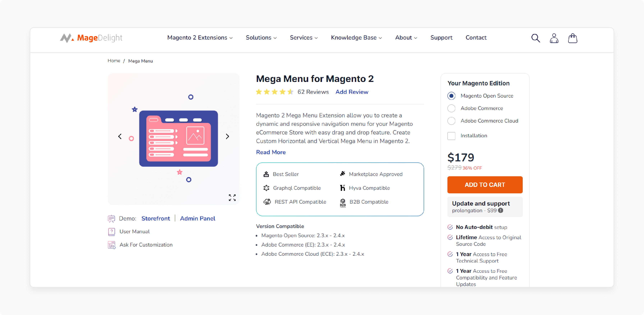Expand product image to fullscreen
The image size is (644, 315).
click(232, 197)
